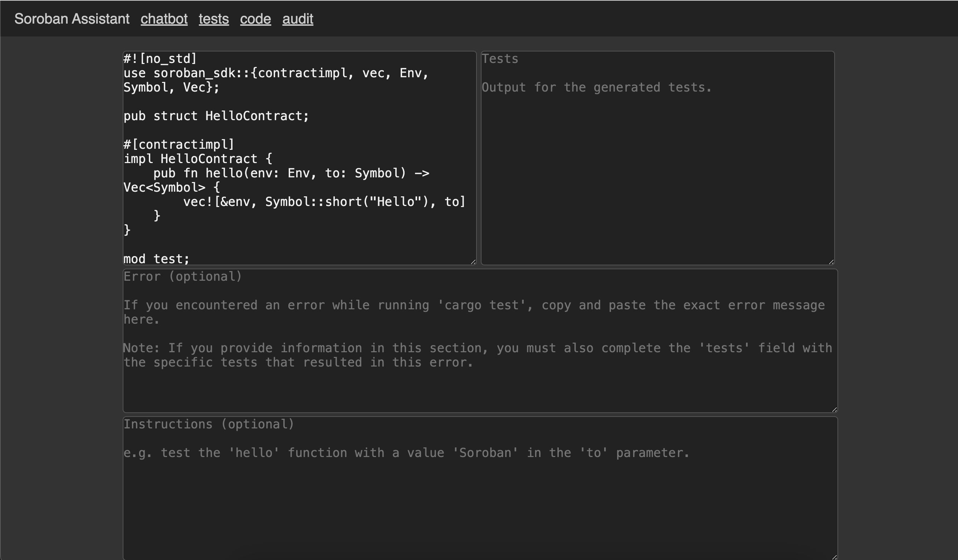Switch to the tests page
The image size is (958, 560).
(214, 19)
